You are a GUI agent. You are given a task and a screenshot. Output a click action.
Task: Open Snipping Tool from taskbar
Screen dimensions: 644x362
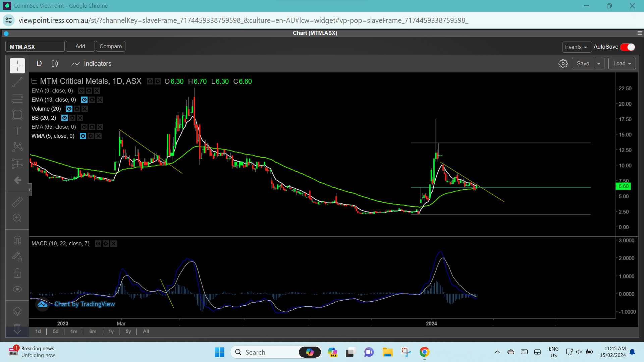coord(406,352)
